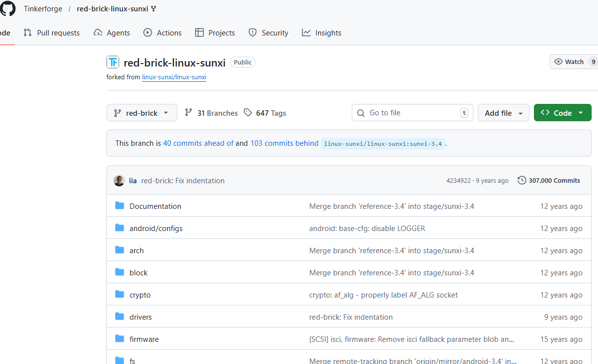Click the GitHub Octocat logo
This screenshot has width=598, height=364.
[x=8, y=8]
